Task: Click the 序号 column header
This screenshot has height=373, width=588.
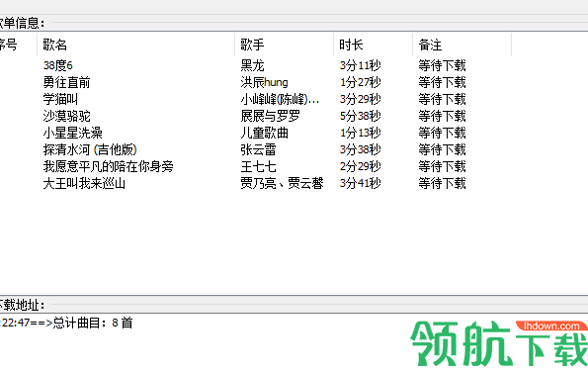Action: (x=18, y=46)
